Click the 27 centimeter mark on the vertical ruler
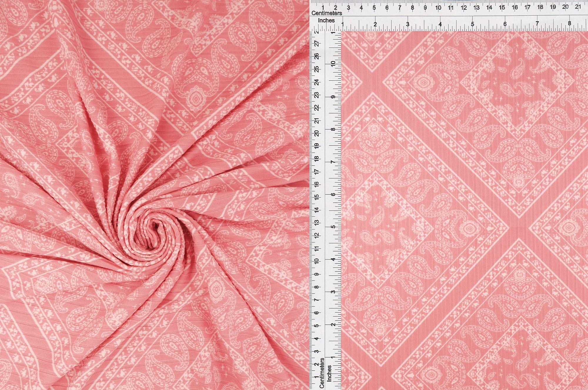Screen dimensions: 588x390 (317, 44)
